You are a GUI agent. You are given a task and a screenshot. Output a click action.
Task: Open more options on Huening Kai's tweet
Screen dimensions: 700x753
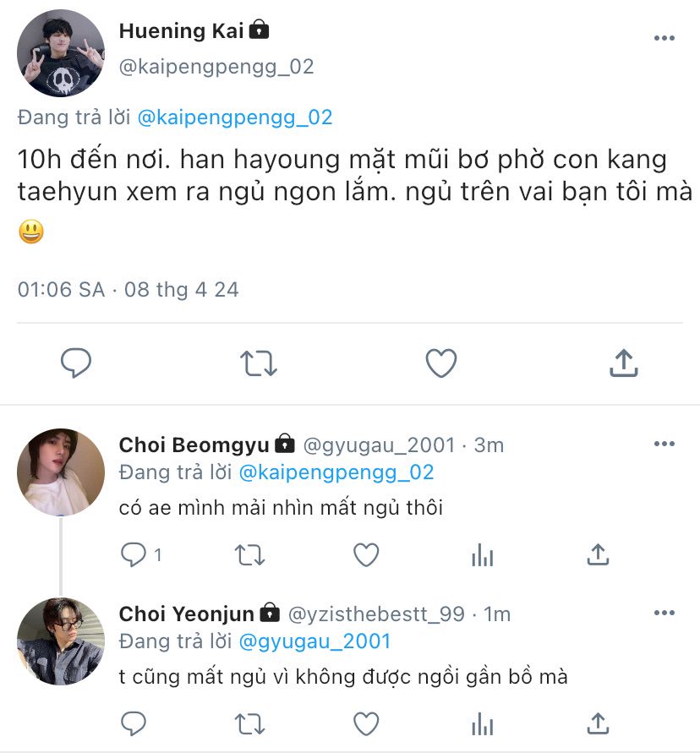(664, 38)
